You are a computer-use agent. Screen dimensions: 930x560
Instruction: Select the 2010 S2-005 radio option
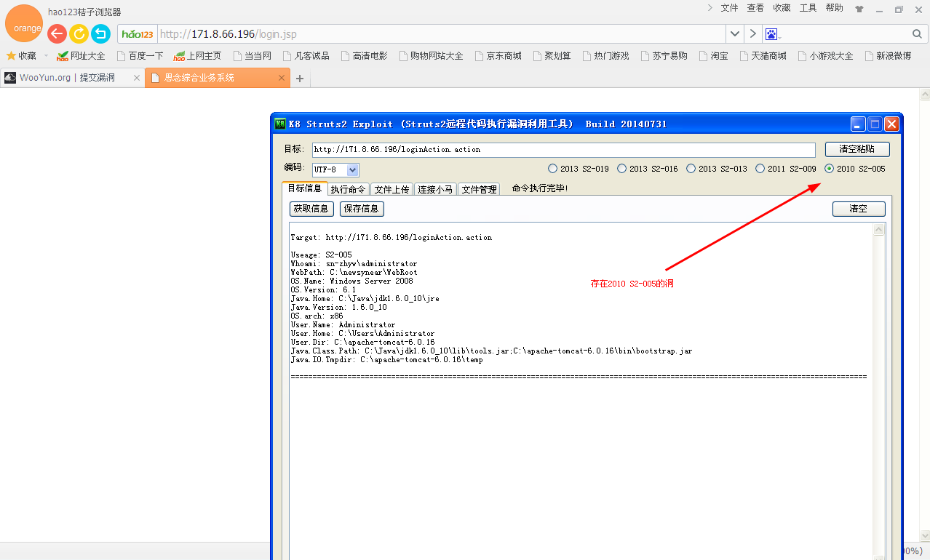855,169
